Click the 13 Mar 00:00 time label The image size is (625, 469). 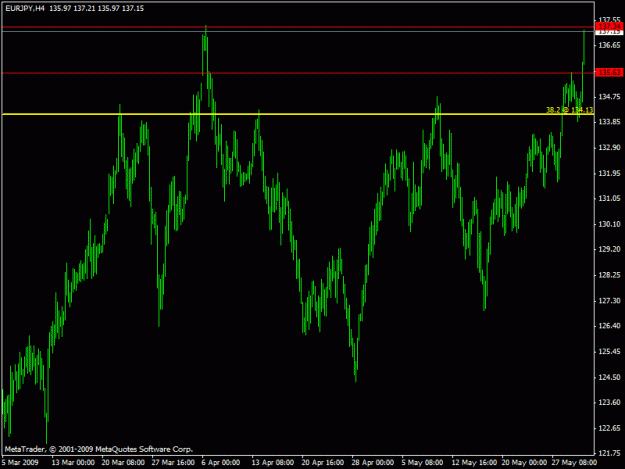tap(73, 462)
